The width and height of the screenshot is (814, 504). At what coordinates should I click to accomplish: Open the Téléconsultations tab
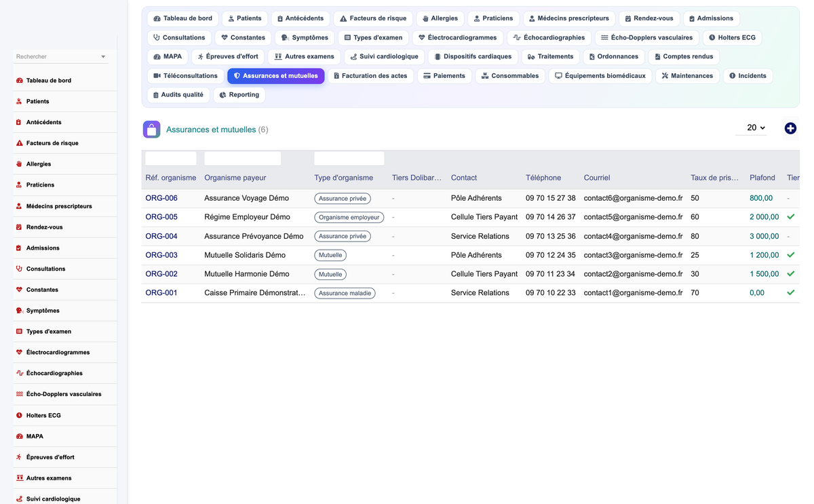pos(185,76)
